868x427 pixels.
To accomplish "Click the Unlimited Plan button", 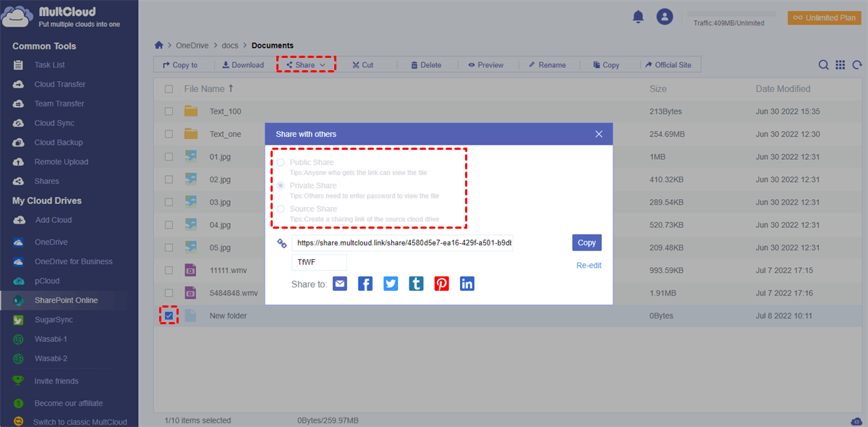I will click(825, 17).
